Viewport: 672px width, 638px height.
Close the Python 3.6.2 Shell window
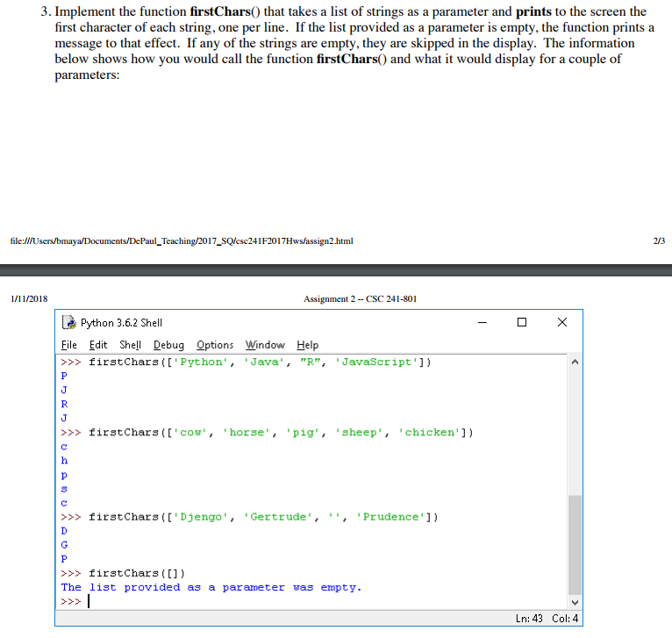562,322
